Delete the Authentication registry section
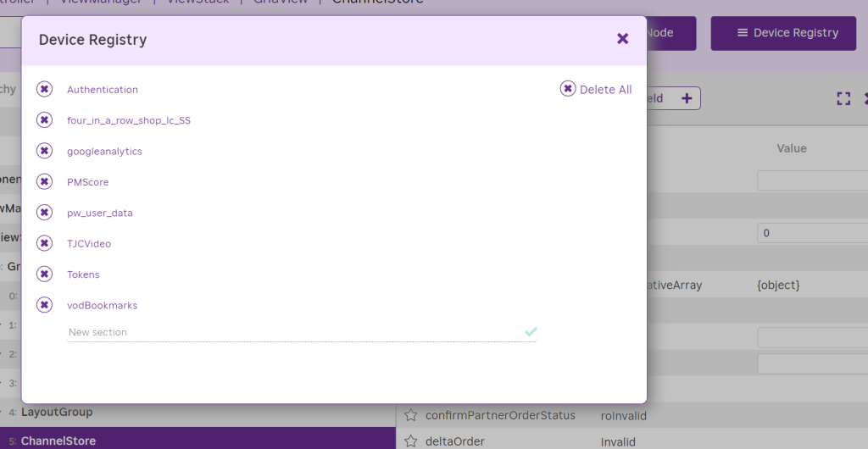The image size is (868, 449). point(44,89)
